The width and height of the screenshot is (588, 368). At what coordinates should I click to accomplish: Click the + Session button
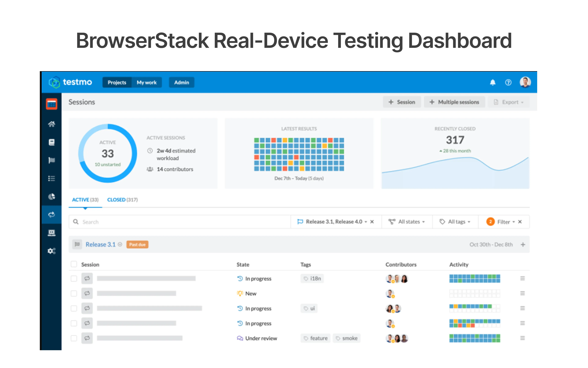tap(402, 102)
